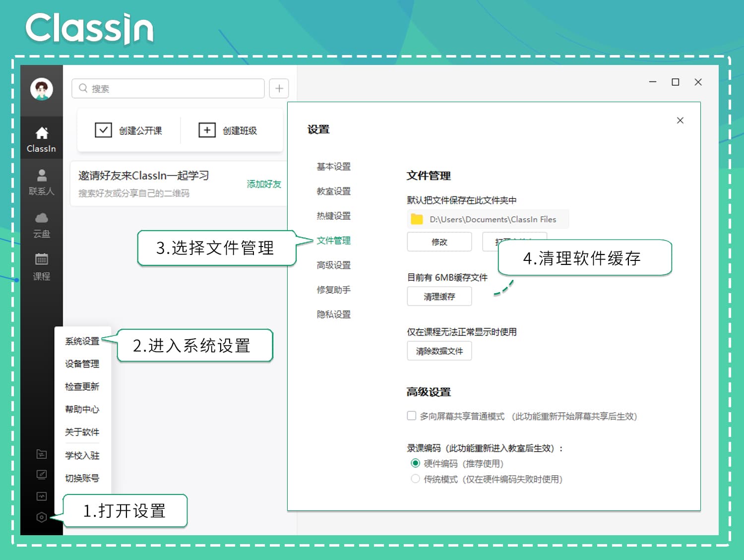Click the user avatar in the sidebar
The width and height of the screenshot is (744, 560).
(x=42, y=89)
